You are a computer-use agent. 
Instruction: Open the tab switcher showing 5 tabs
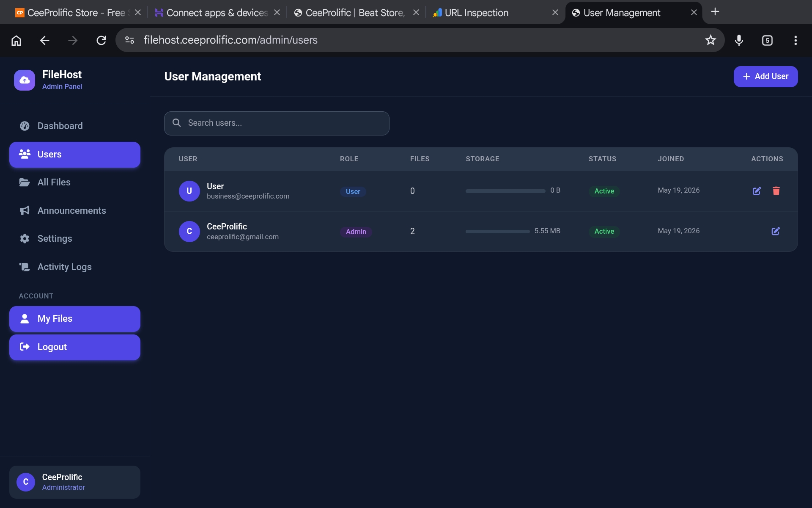tap(767, 40)
